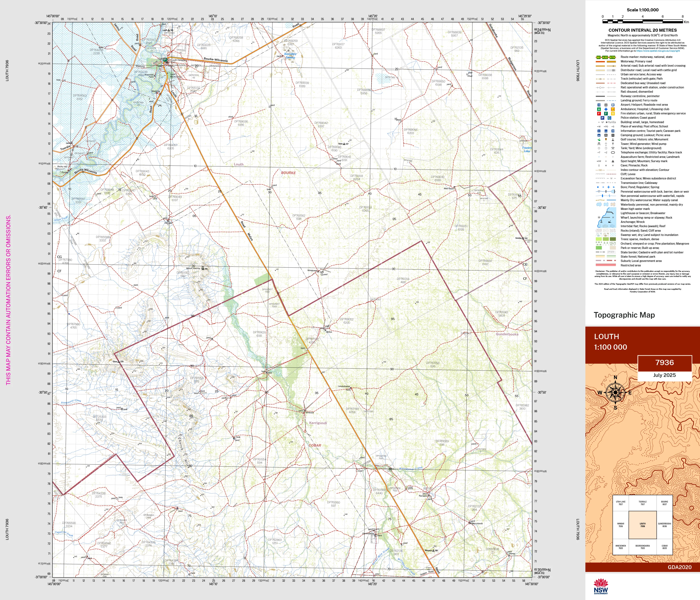Image resolution: width=700 pixels, height=600 pixels.
Task: Select the Information centre legend icon
Action: point(599,131)
